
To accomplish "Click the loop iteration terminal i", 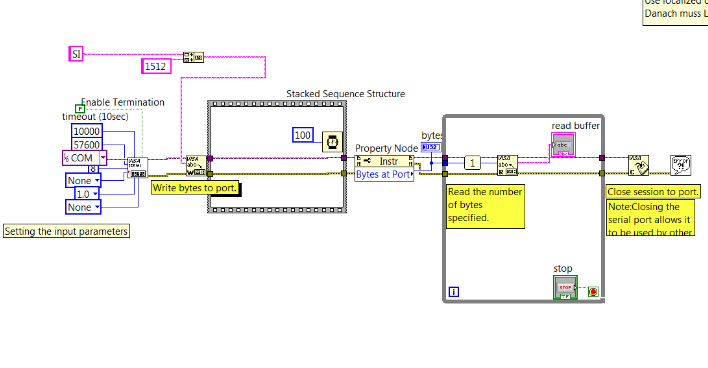I will [454, 292].
